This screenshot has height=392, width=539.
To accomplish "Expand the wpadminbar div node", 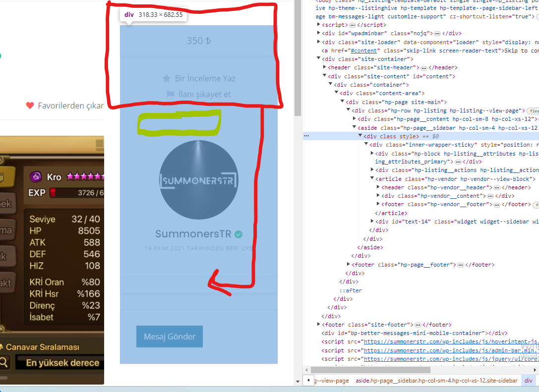I will click(x=318, y=33).
